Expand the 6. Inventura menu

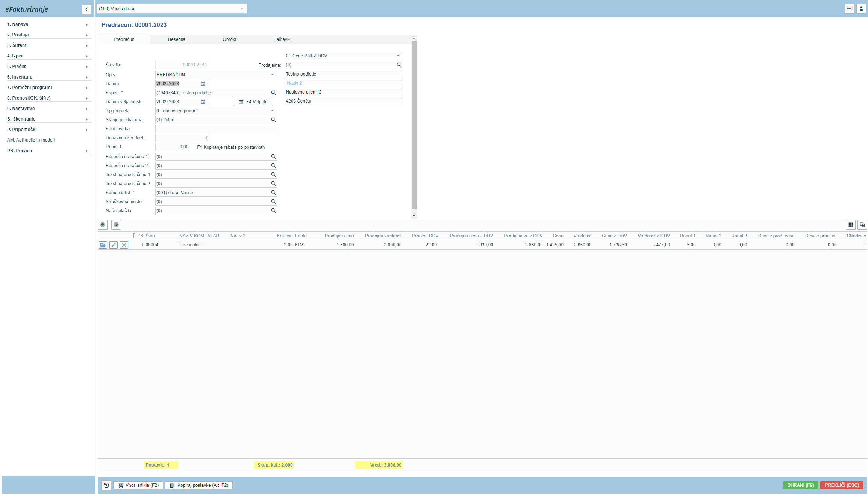point(49,77)
